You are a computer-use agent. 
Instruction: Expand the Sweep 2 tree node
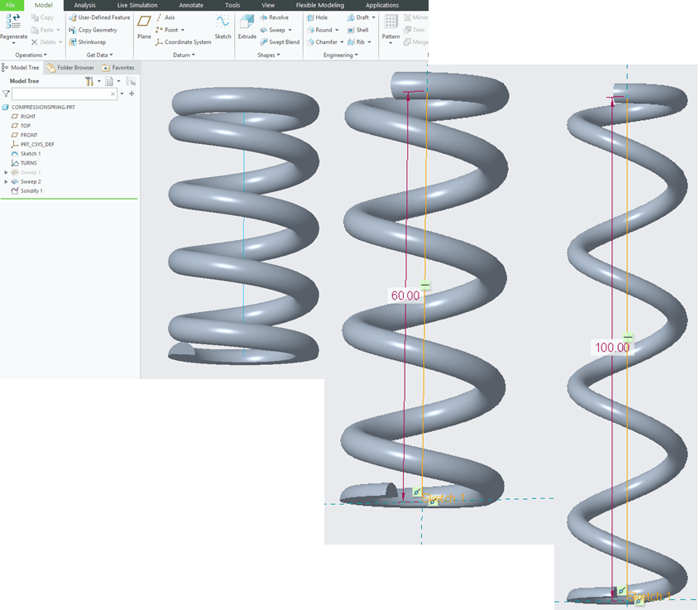6,181
